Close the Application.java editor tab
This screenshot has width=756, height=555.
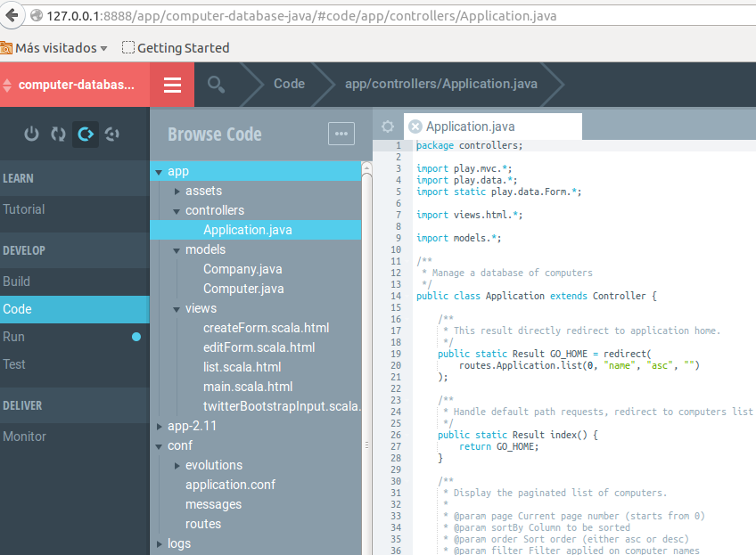[415, 127]
